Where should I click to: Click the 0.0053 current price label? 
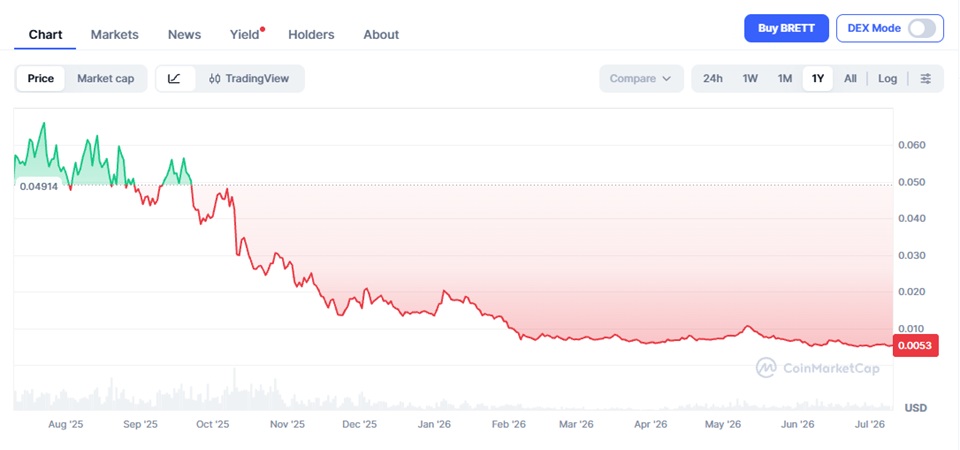coord(915,346)
